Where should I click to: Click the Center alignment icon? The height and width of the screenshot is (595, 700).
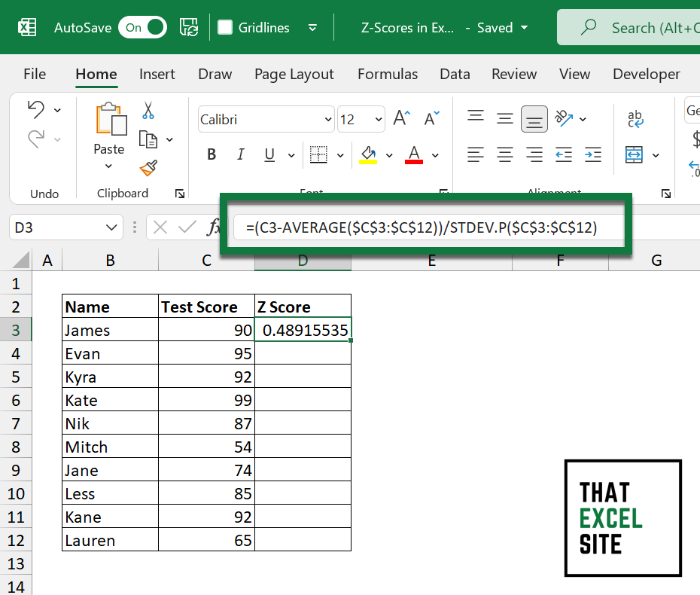coord(504,154)
